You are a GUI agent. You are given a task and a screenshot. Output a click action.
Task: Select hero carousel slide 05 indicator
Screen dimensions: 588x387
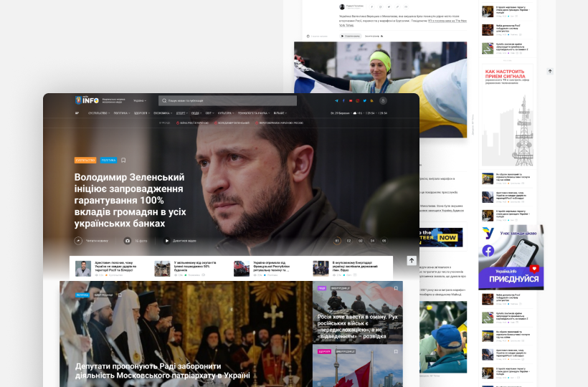point(384,241)
